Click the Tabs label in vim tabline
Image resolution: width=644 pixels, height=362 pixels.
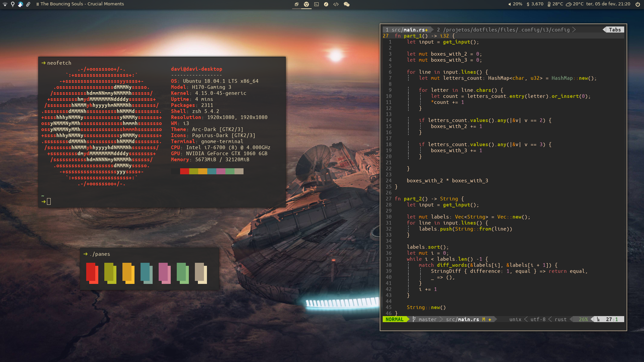(x=615, y=30)
